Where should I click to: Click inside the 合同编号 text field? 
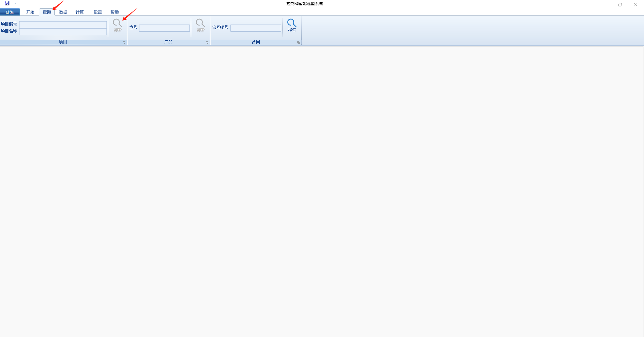(x=256, y=28)
